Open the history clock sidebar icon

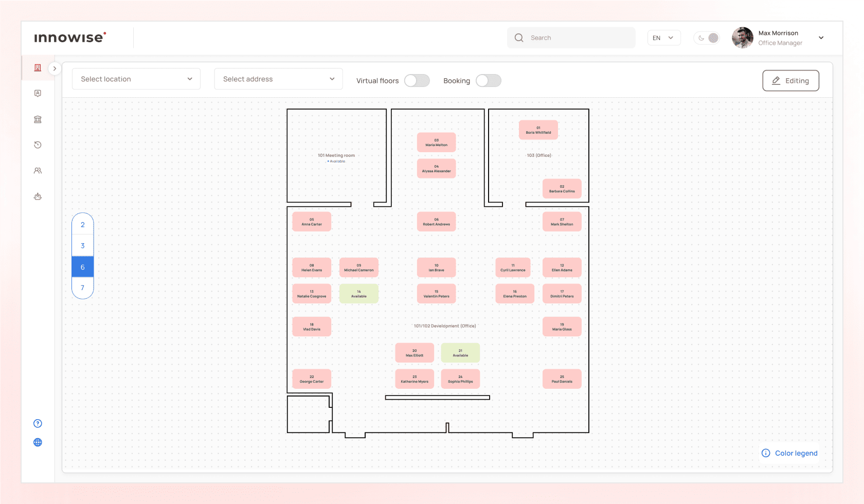coord(38,145)
